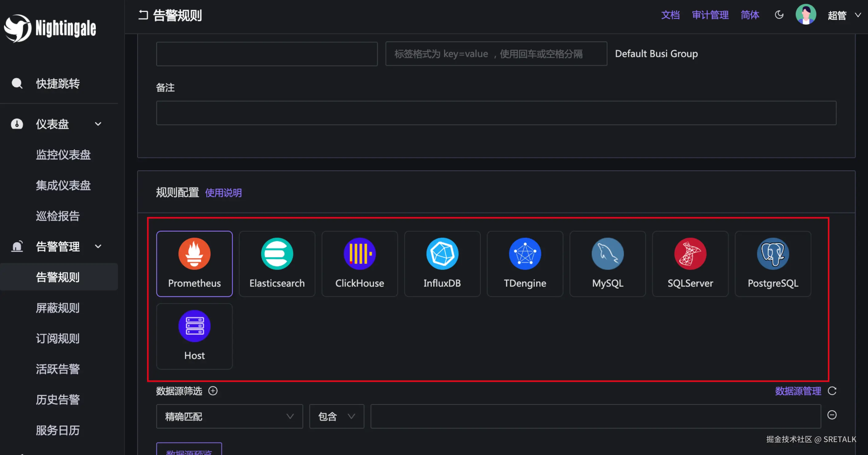Click the 数据源预览 button

(x=189, y=449)
